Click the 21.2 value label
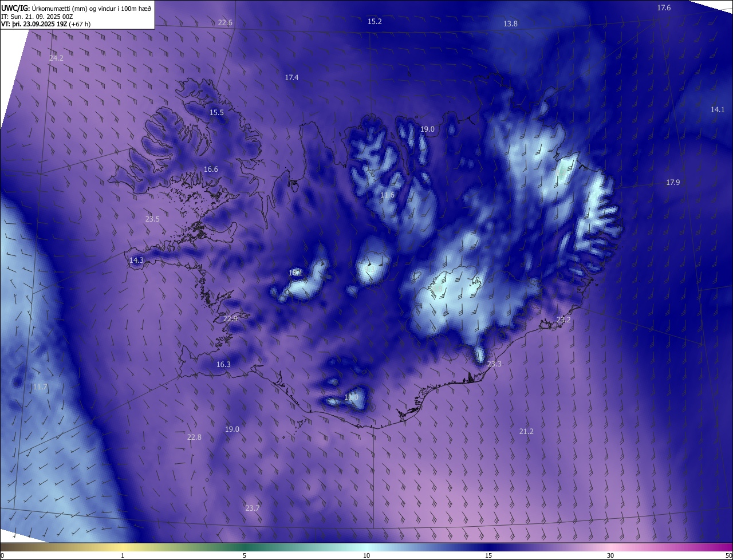This screenshot has height=560, width=733. point(526,431)
